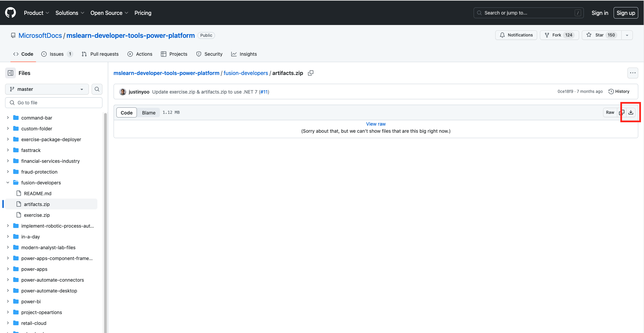Collapse the Files side panel
This screenshot has height=333, width=644.
click(10, 73)
